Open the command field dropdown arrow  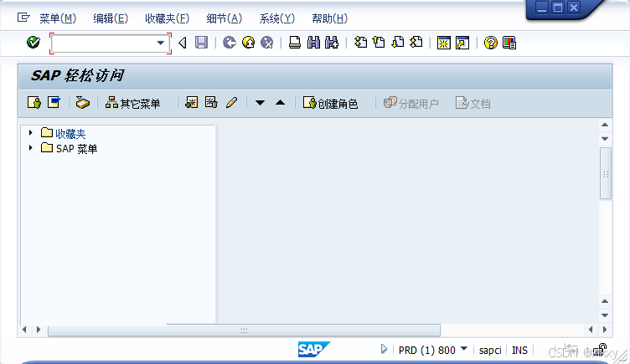pyautogui.click(x=160, y=43)
